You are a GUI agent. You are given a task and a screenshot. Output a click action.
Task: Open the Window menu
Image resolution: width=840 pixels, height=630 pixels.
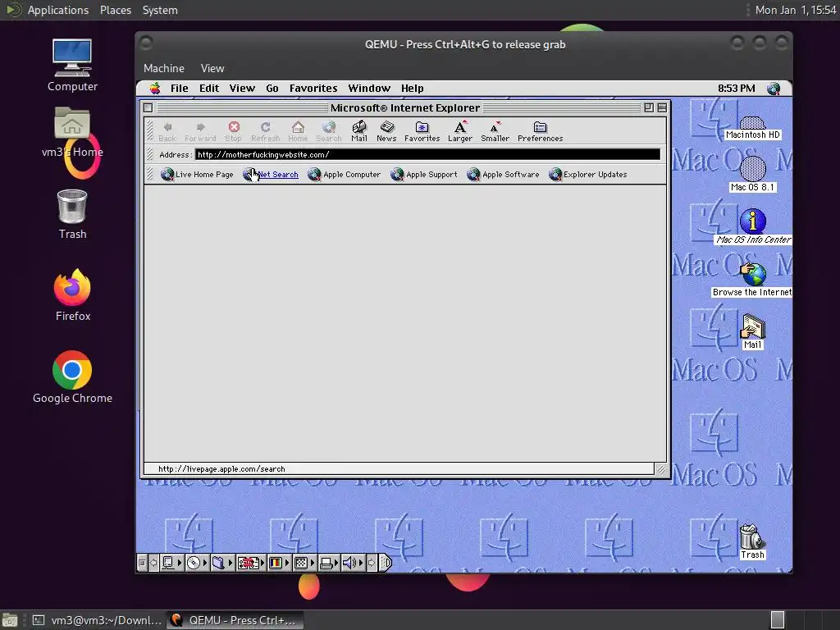(369, 89)
